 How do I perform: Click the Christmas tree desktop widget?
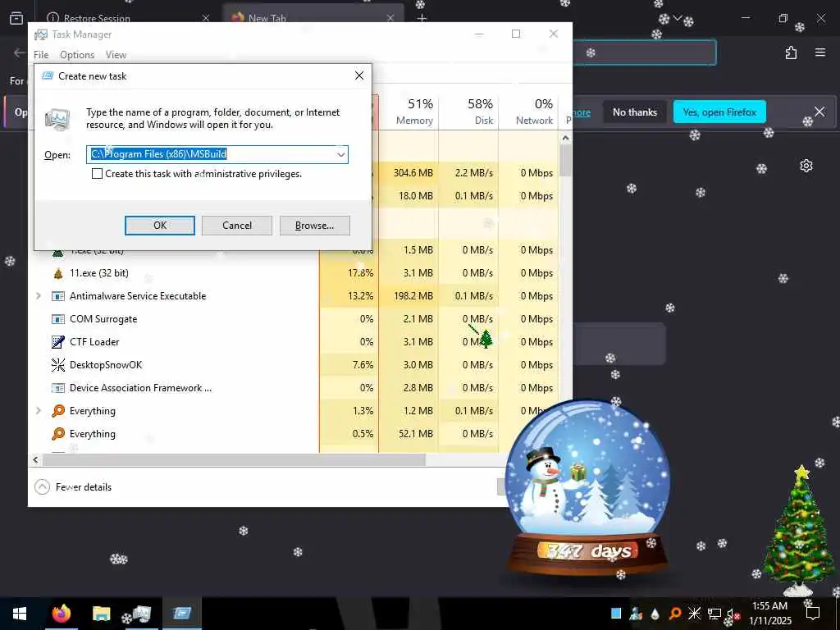click(x=798, y=531)
